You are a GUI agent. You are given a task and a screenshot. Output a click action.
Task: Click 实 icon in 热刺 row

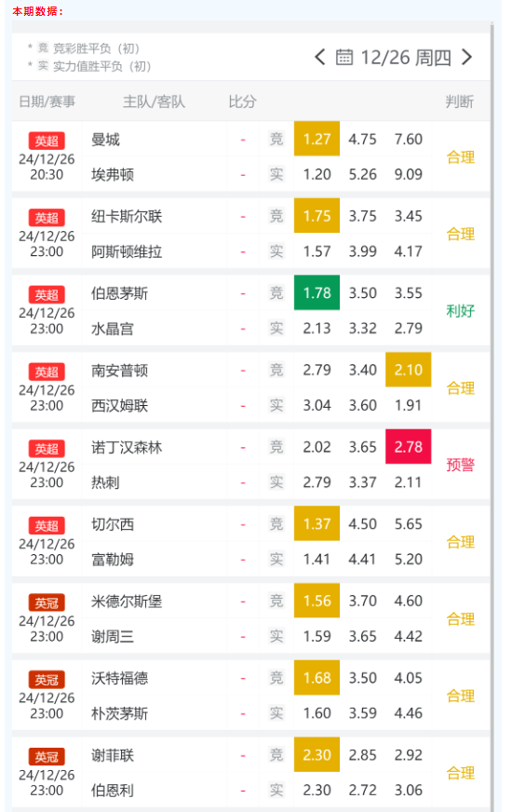click(x=276, y=482)
